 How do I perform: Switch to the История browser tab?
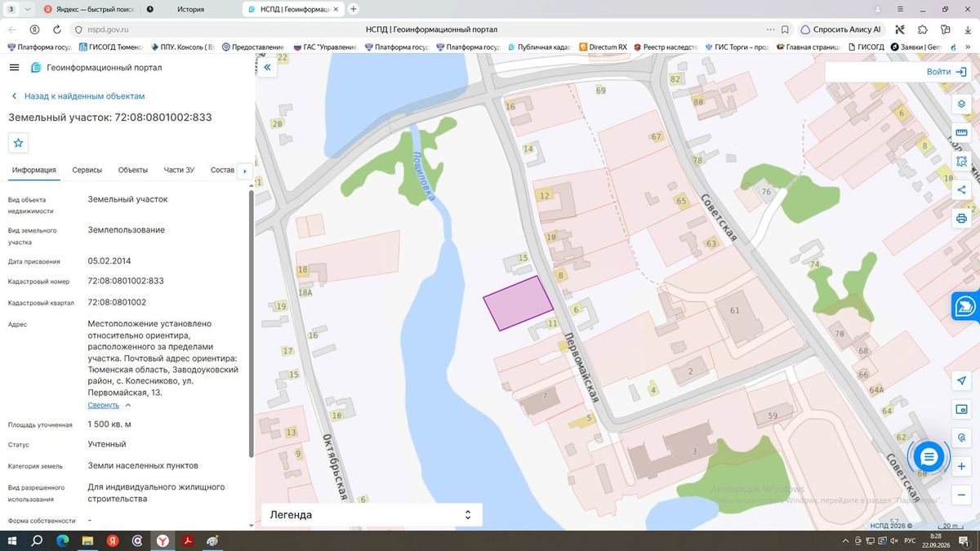190,9
